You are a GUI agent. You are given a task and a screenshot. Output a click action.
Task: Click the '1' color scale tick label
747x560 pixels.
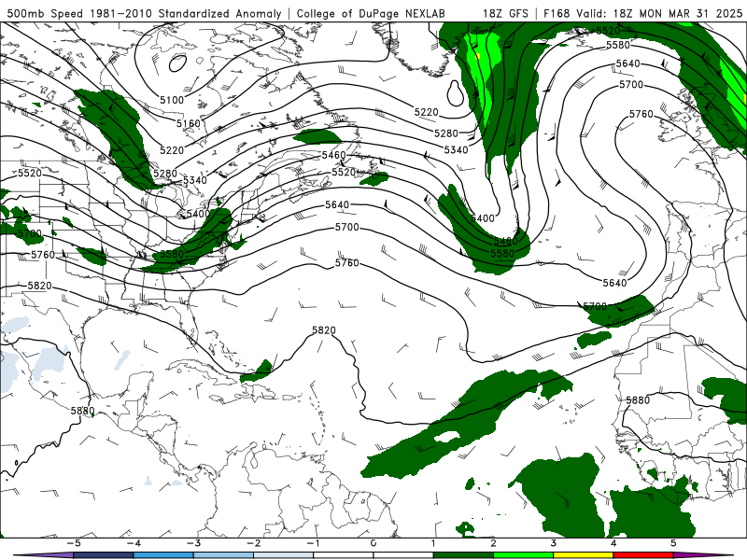[433, 543]
